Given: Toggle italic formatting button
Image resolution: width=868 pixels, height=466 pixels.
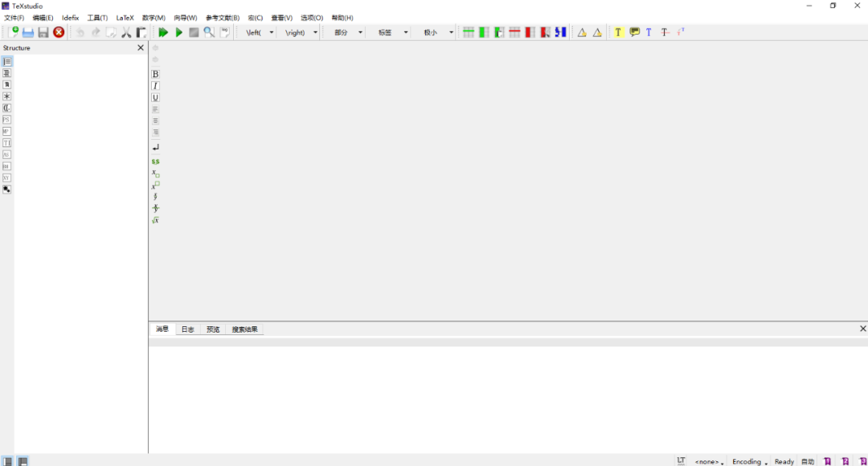Looking at the screenshot, I should (155, 86).
